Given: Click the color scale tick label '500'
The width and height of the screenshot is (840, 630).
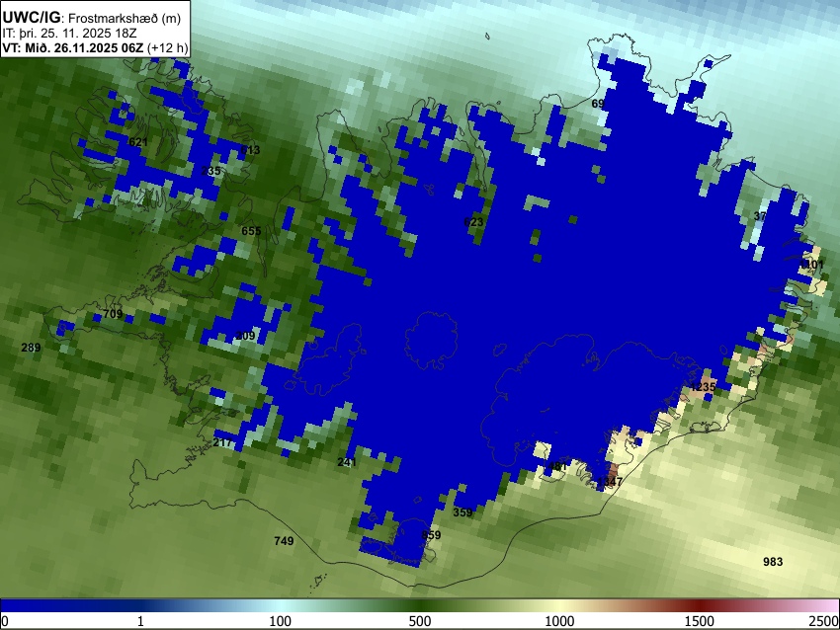Looking at the screenshot, I should pos(420,621).
